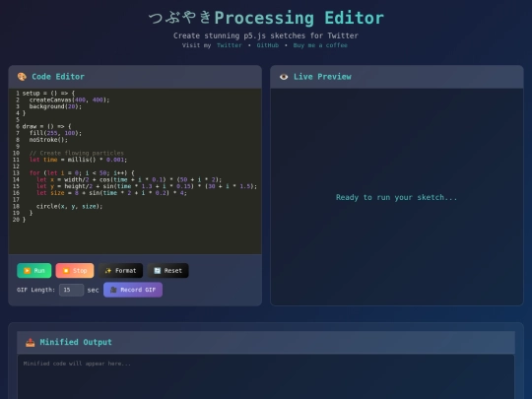Click the 'Live Preview' panel heading
Screen dimensions: 532x399
click(322, 77)
